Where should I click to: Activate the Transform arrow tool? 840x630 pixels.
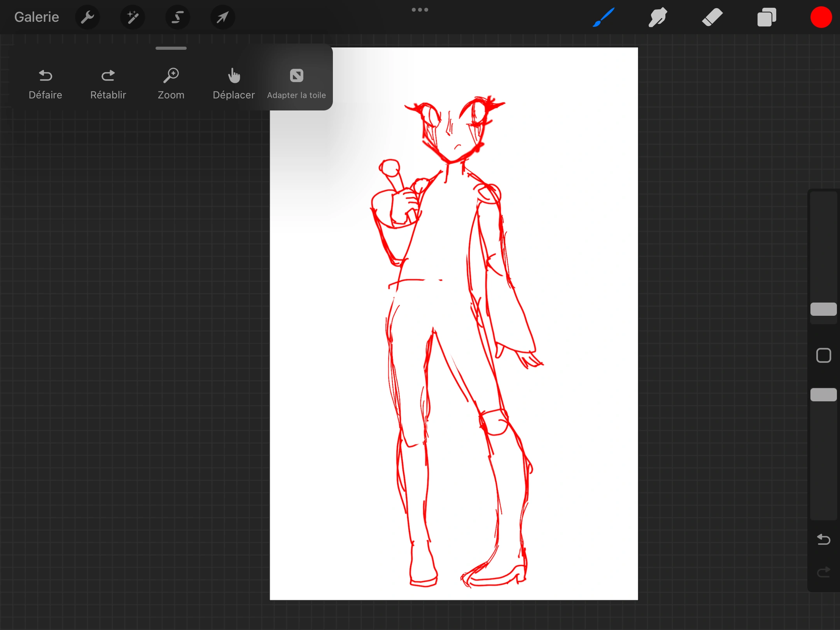point(222,17)
